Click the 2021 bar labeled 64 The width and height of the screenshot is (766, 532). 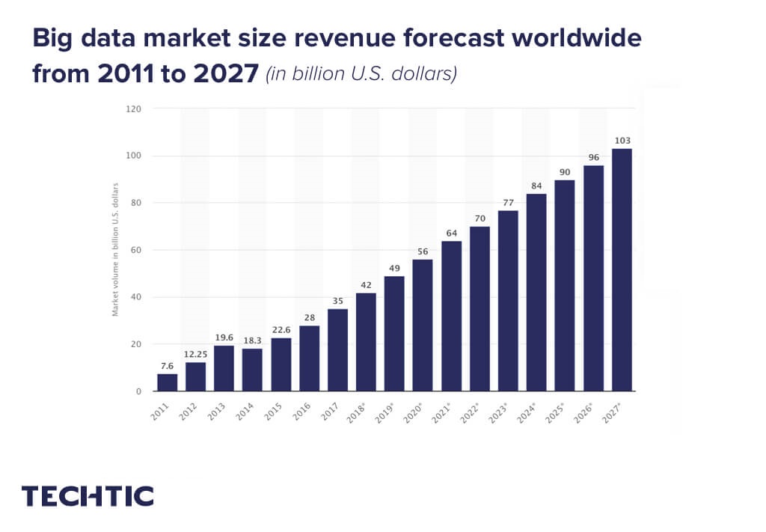(451, 316)
